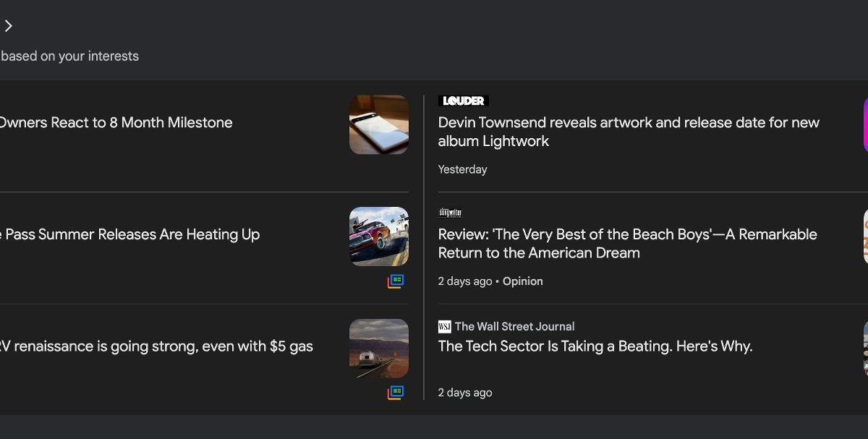Open the RV desert road thumbnail
This screenshot has height=439, width=868.
[379, 348]
